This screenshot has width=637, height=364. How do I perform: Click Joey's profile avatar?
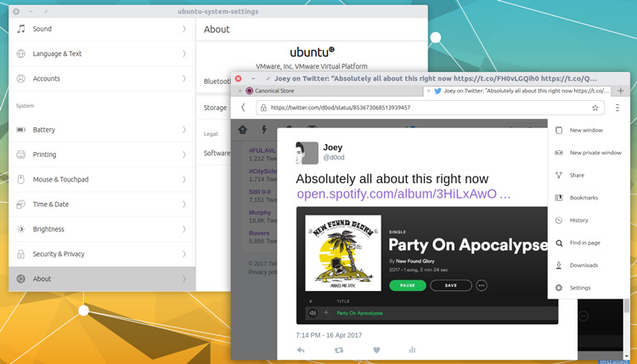coord(307,153)
